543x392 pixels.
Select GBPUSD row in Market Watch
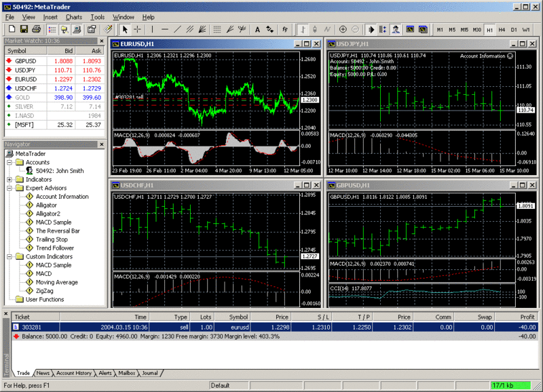pyautogui.click(x=54, y=61)
